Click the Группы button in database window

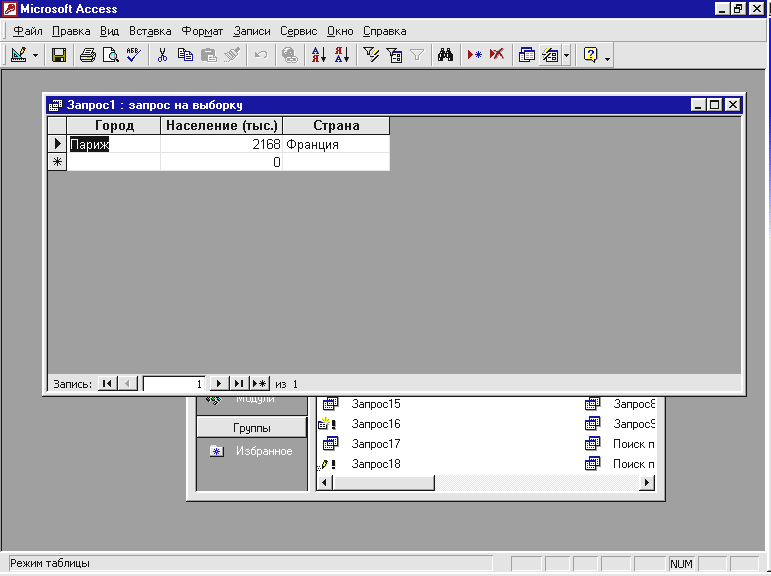(x=252, y=427)
